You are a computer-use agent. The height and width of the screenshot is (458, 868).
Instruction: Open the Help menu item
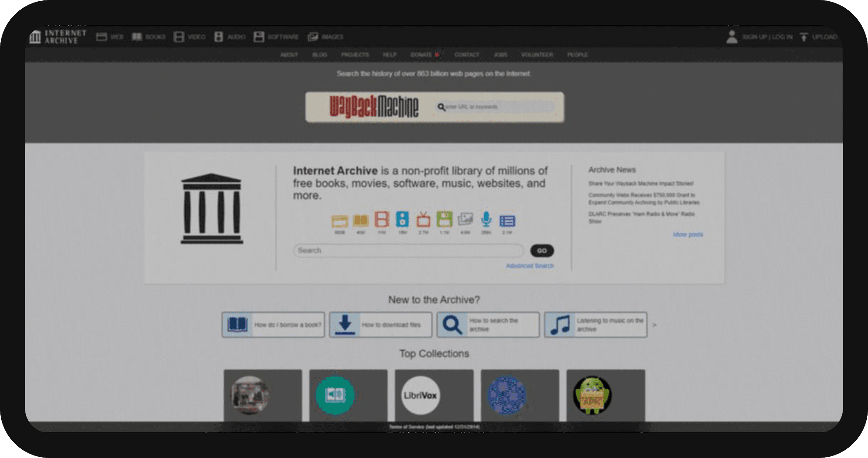click(389, 55)
